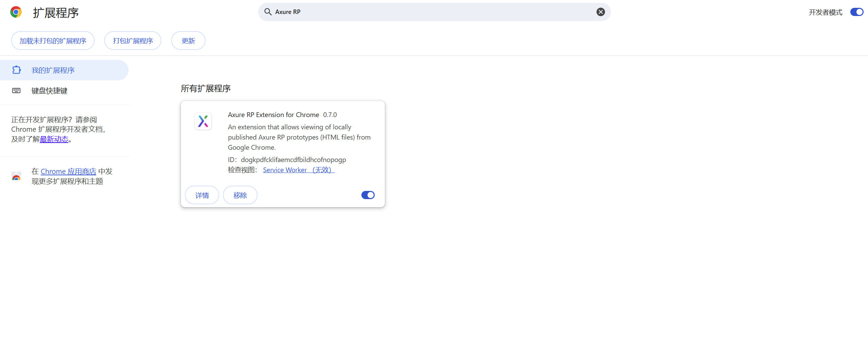Click the Axure RP Extension for Chrome title
Viewport: 868px width, 340px height.
tap(273, 115)
